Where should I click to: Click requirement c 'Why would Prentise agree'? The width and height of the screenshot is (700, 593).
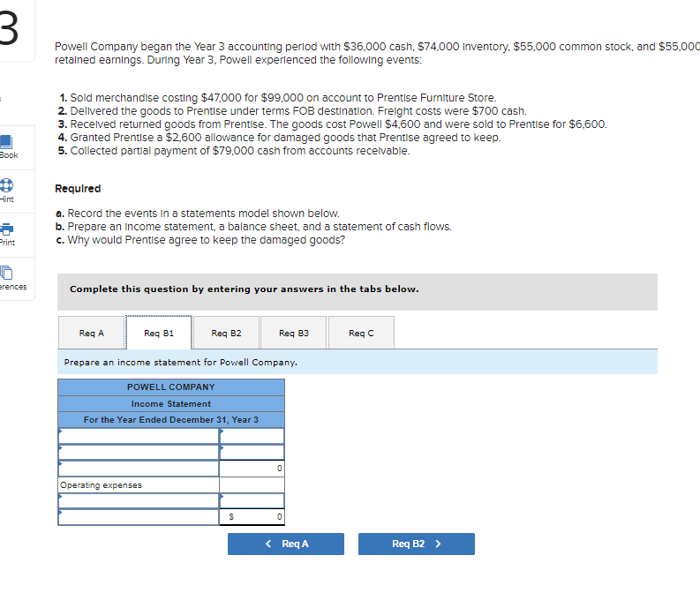click(200, 240)
